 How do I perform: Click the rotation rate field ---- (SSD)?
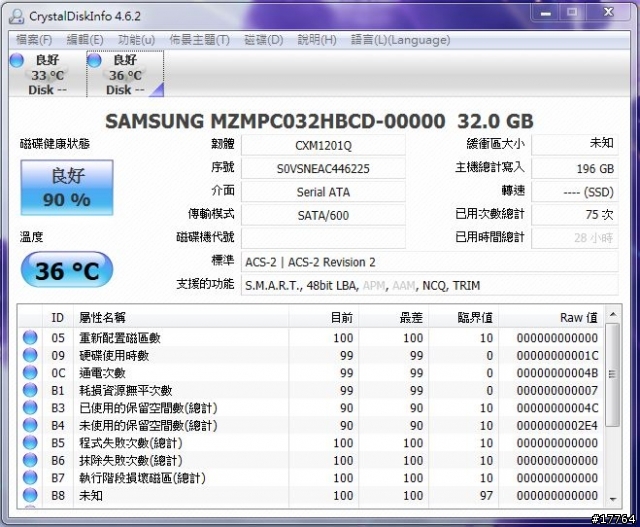(575, 192)
